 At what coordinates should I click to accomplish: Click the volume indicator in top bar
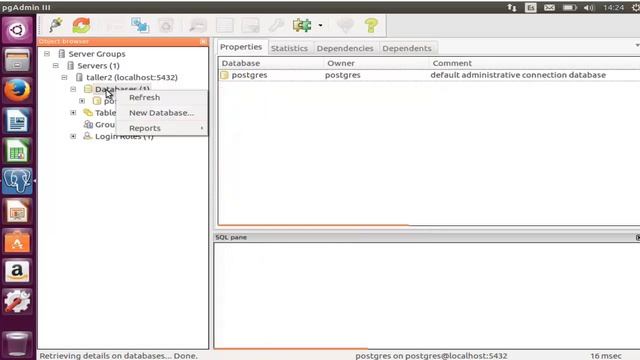[x=589, y=7]
